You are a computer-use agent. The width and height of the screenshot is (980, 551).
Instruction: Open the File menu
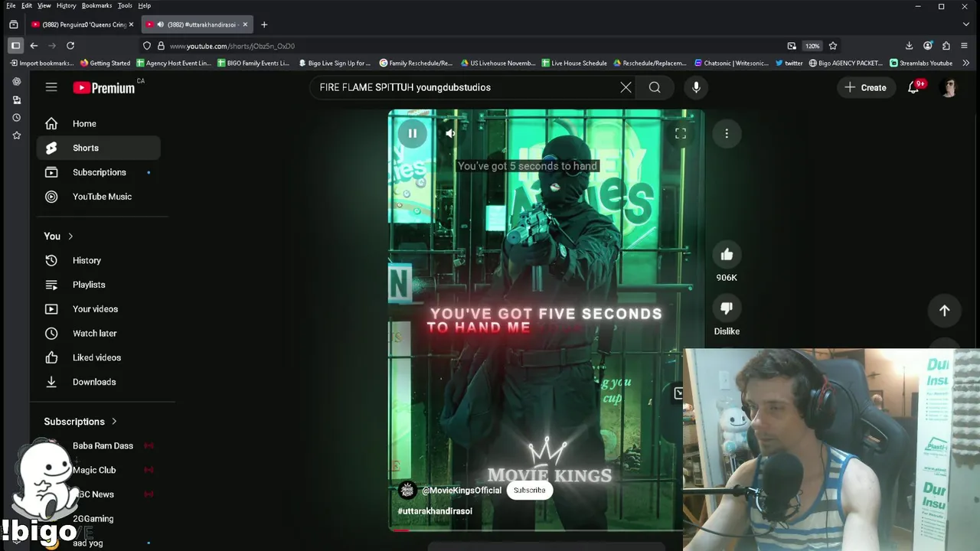tap(11, 5)
